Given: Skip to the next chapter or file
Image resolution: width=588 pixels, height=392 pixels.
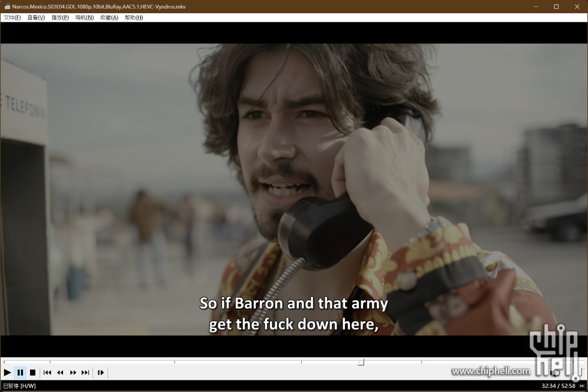Looking at the screenshot, I should pos(85,373).
